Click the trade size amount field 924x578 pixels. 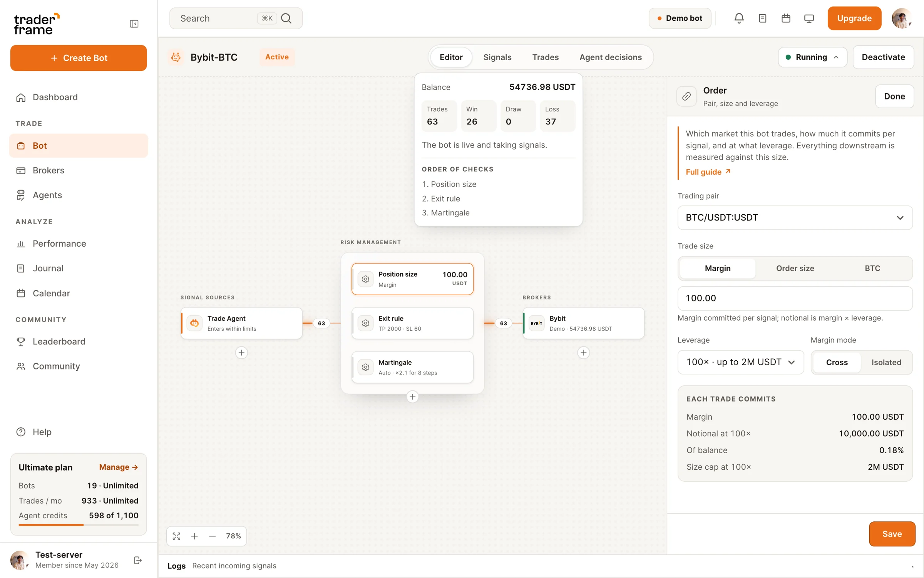tap(795, 298)
